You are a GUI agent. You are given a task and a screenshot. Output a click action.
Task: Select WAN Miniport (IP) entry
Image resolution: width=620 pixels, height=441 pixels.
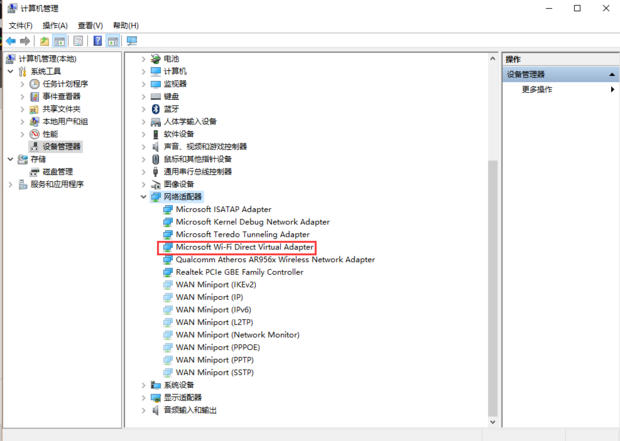209,297
